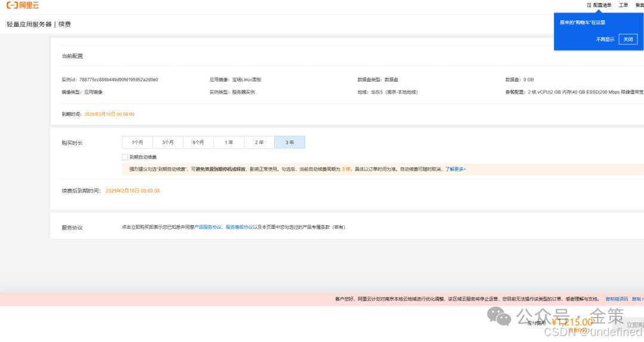644x342 pixels.
Task: Click the 配置清单 list icon
Action: coord(589,5)
